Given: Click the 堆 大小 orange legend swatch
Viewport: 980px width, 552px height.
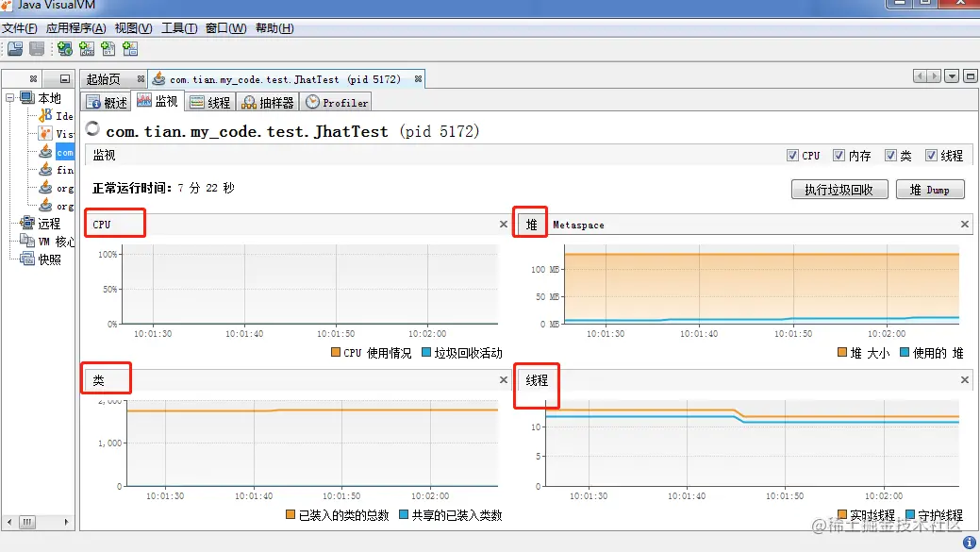Looking at the screenshot, I should [x=842, y=352].
